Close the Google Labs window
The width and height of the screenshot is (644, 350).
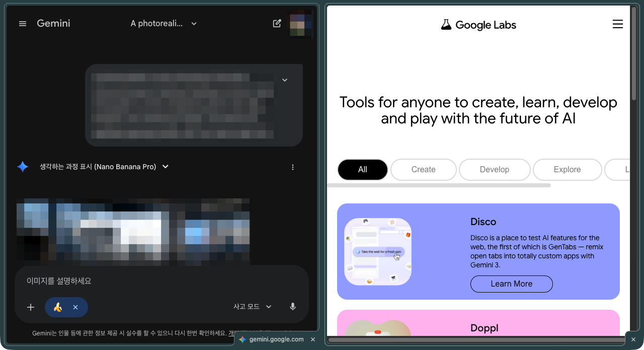(x=633, y=339)
